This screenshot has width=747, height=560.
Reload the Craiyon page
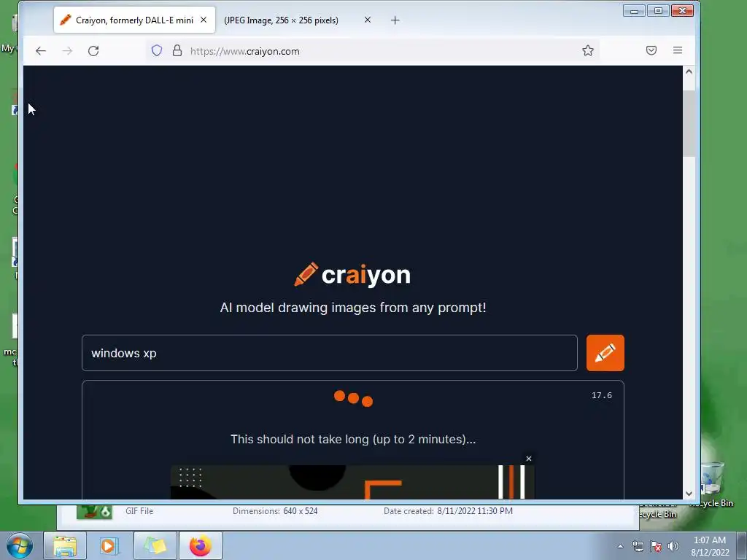coord(93,51)
